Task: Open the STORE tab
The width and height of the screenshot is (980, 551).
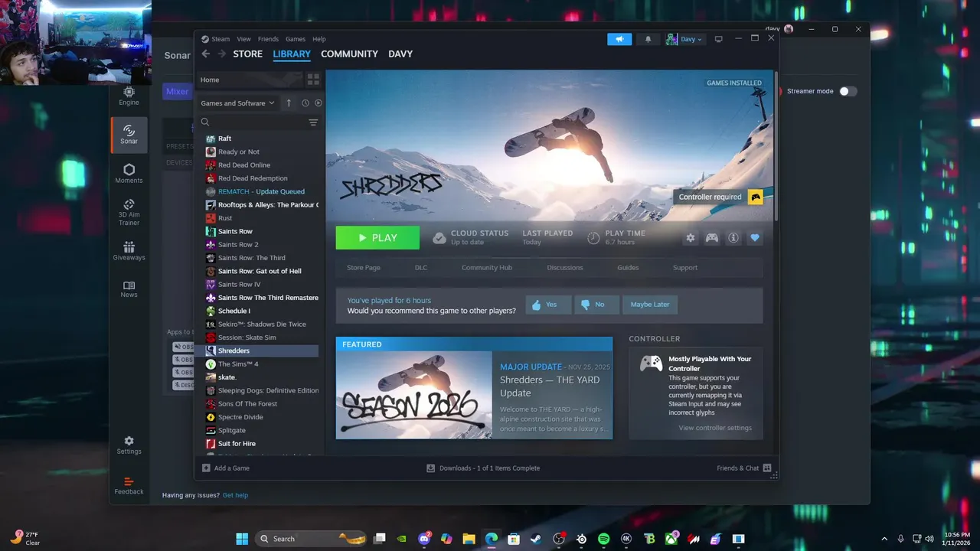Action: click(247, 54)
